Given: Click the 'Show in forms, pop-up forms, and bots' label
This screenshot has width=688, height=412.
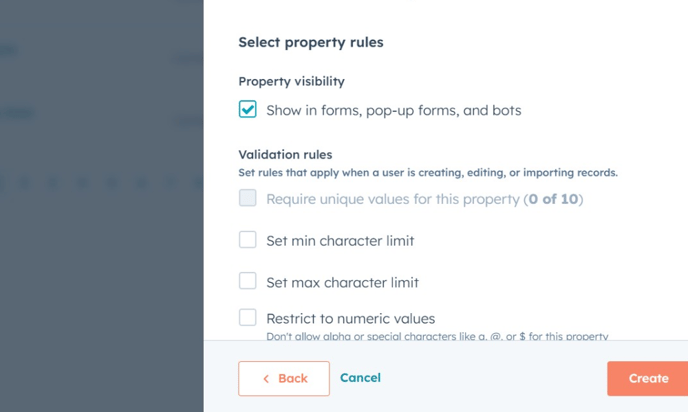Looking at the screenshot, I should point(393,110).
